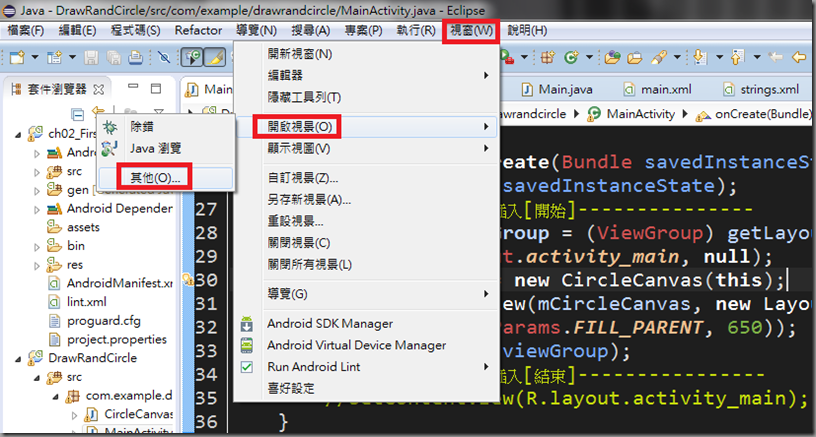Open the New Java Class dropdown arrow

click(x=589, y=57)
